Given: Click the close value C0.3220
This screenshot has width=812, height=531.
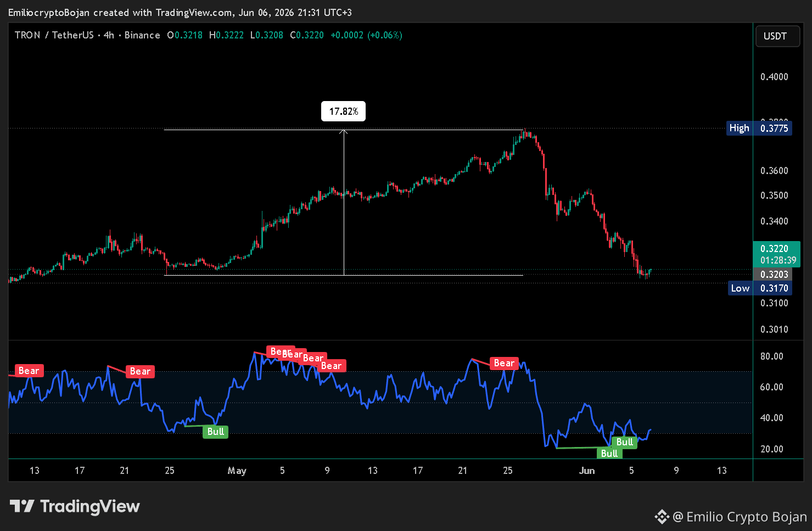Looking at the screenshot, I should (x=307, y=35).
